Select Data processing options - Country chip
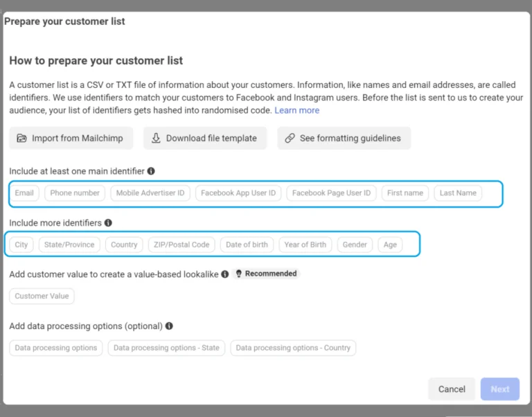Screen dimensions: 532x417 [293, 348]
